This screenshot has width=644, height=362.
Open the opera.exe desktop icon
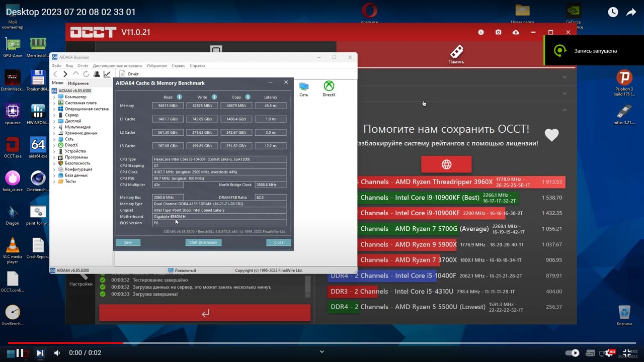tap(370, 13)
